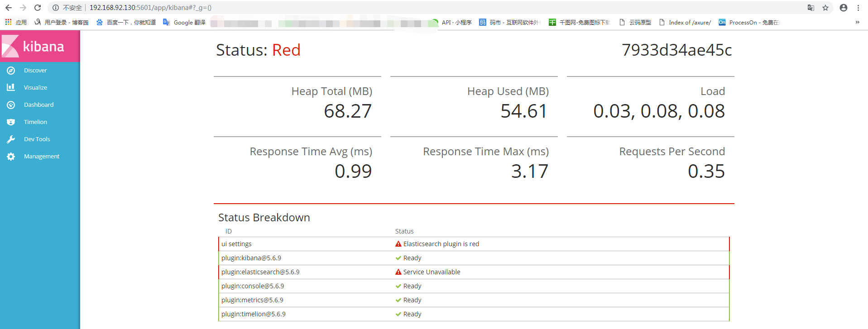The width and height of the screenshot is (868, 329).
Task: Click server name 7933d34ae45c
Action: pos(677,50)
